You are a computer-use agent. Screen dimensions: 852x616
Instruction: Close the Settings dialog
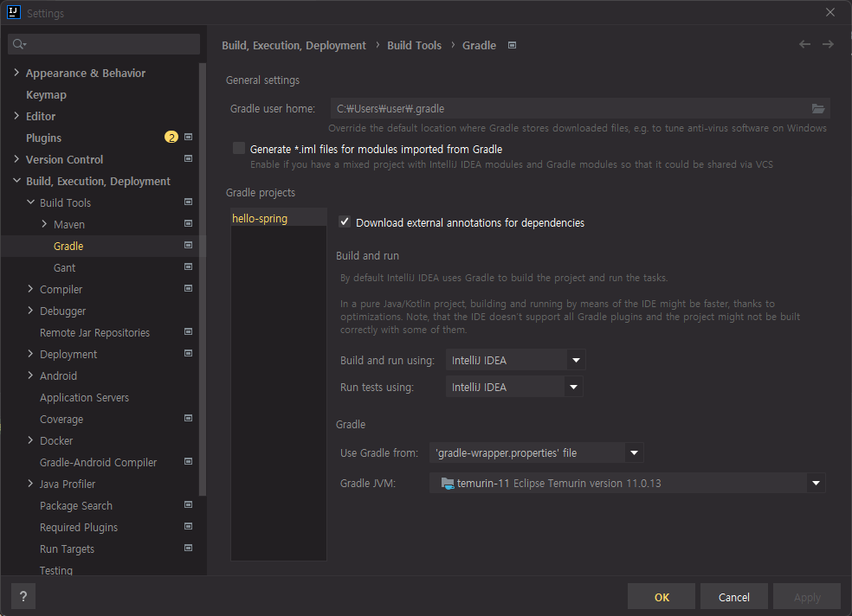tap(830, 12)
